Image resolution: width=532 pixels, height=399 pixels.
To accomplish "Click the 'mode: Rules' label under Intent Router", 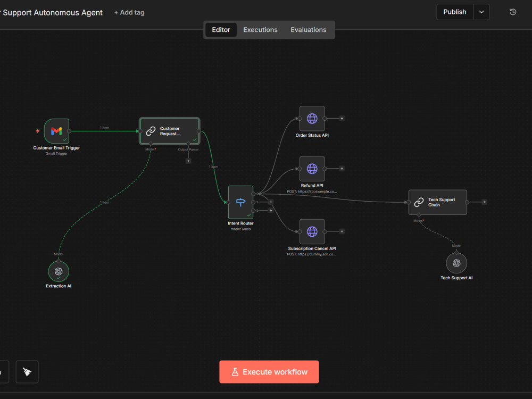I will [240, 229].
